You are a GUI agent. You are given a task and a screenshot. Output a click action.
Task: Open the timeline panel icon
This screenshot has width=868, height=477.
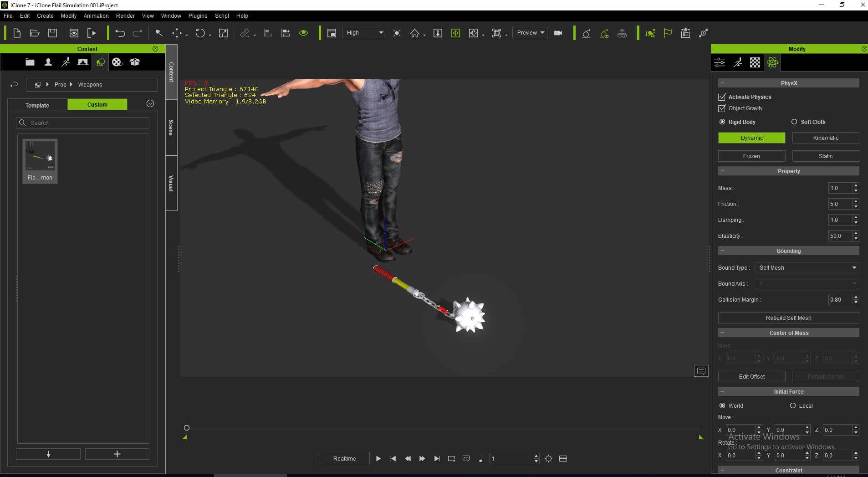tap(563, 458)
